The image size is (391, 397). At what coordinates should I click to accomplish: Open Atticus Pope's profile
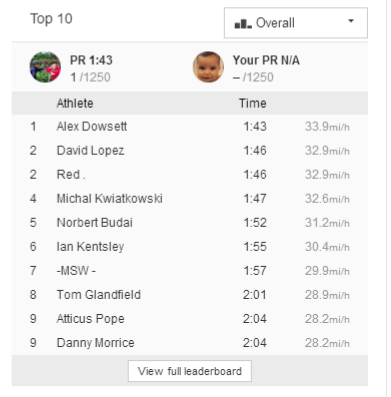[90, 319]
